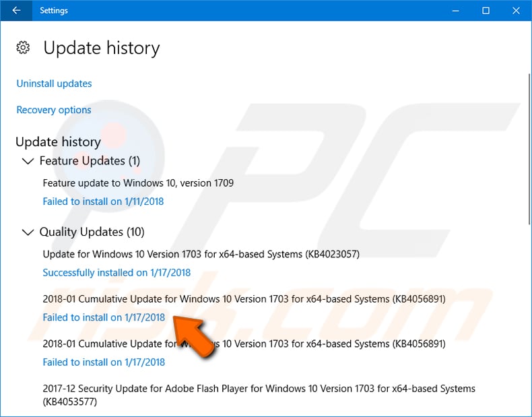The height and width of the screenshot is (417, 532).
Task: Select the second 2018-01 Cumulative Update KB4056891 text
Action: (244, 344)
